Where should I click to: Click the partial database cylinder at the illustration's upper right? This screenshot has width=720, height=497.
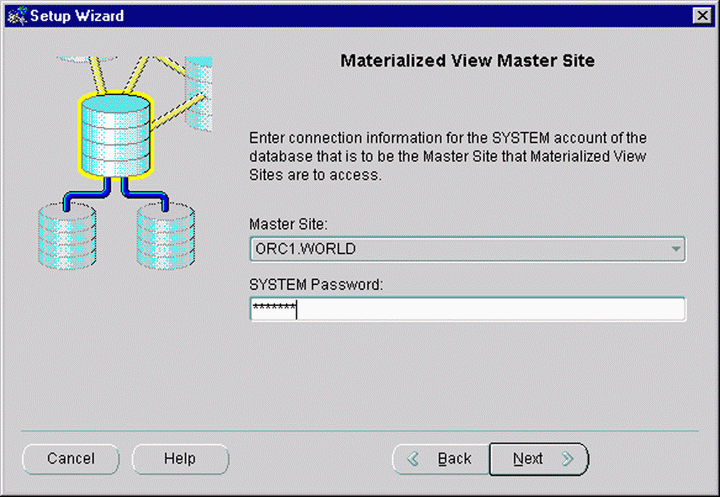coord(201,97)
